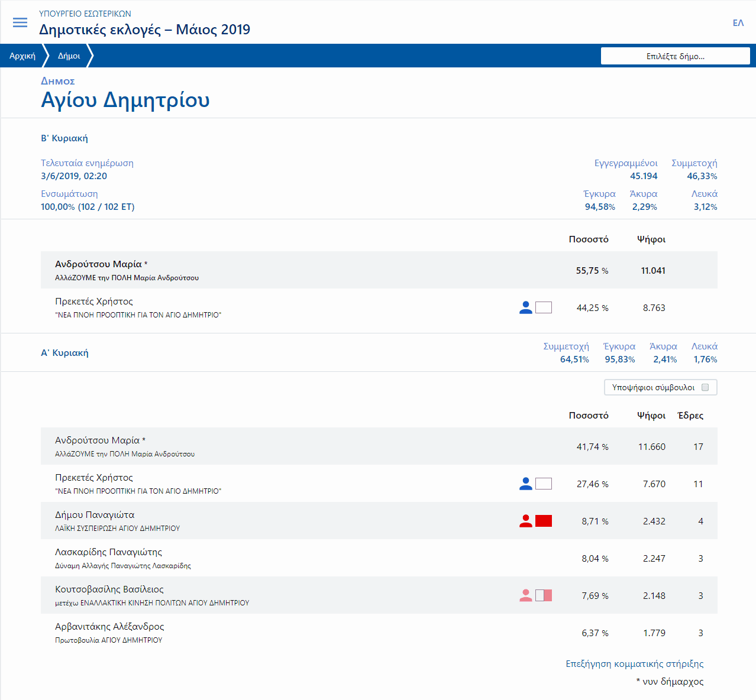Viewport: 756px width, 700px height.
Task: Click the Δημοτικές εκλογές – Μάιος 2019 title
Action: [x=144, y=30]
